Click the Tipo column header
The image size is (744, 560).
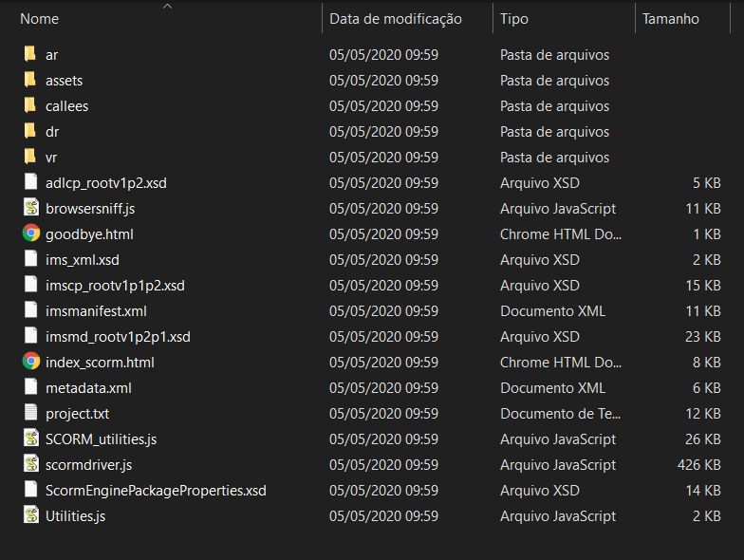click(x=514, y=19)
